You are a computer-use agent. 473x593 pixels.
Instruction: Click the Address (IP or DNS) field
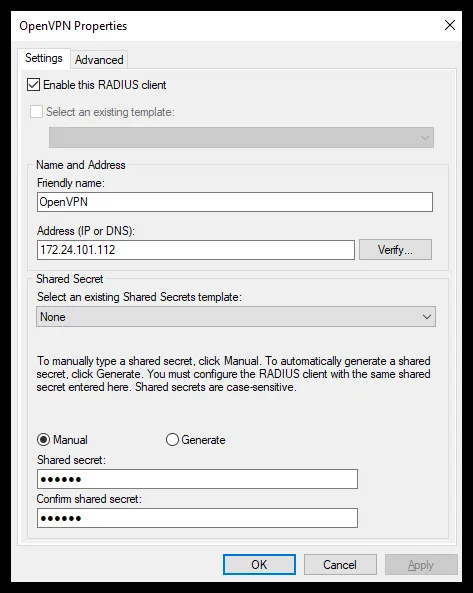pyautogui.click(x=196, y=250)
